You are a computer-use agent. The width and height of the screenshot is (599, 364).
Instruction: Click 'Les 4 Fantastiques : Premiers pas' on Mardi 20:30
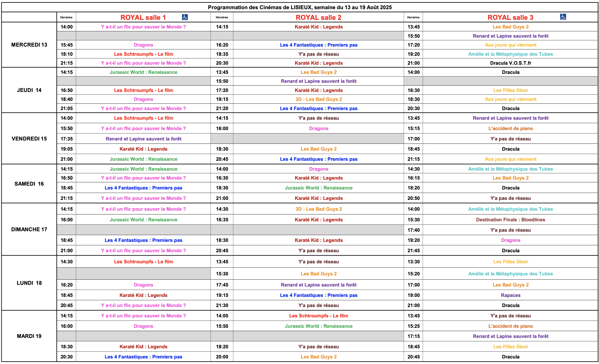[143, 357]
